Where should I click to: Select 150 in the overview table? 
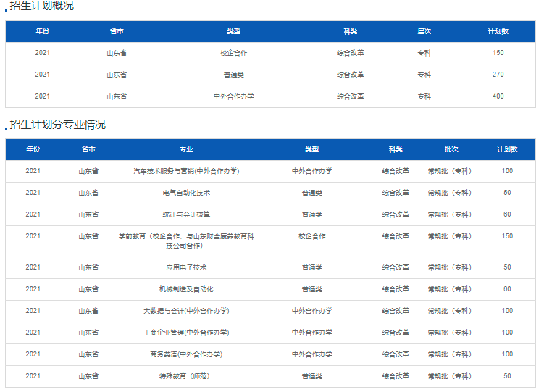pyautogui.click(x=498, y=53)
